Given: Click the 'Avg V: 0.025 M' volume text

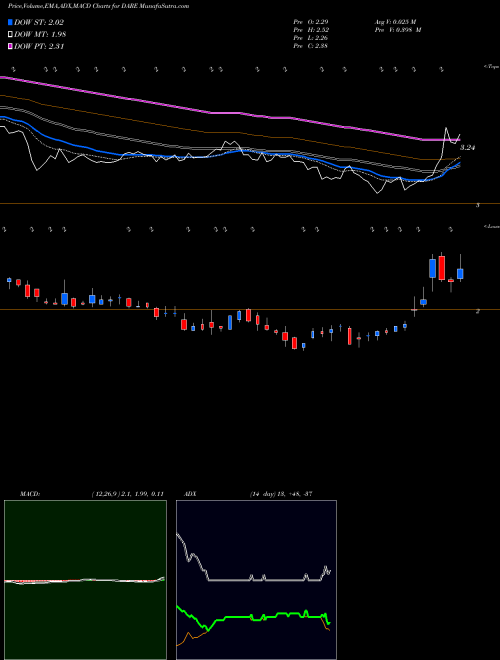Looking at the screenshot, I should [396, 21].
